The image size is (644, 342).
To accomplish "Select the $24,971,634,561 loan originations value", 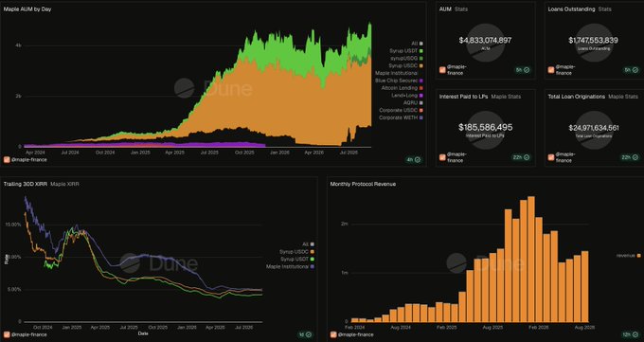I will (594, 128).
